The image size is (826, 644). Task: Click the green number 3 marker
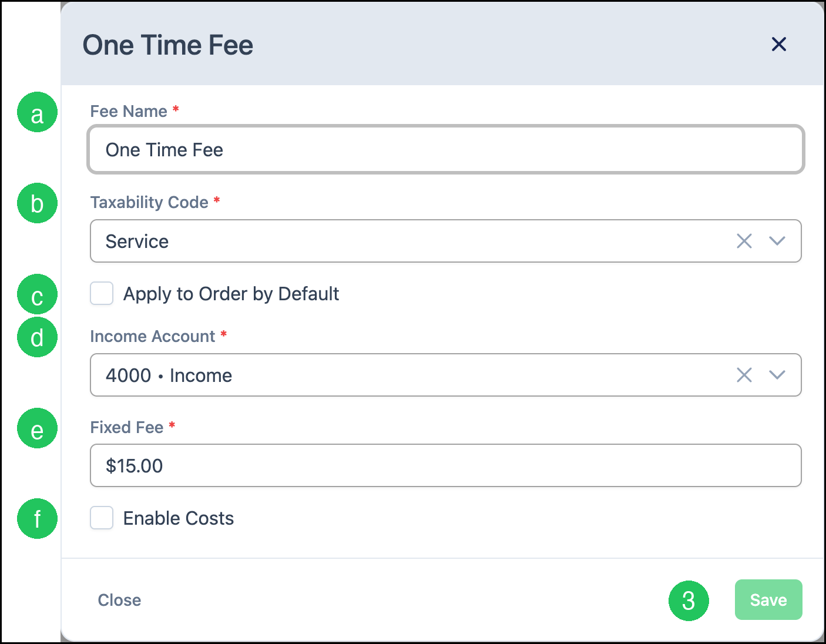tap(689, 601)
